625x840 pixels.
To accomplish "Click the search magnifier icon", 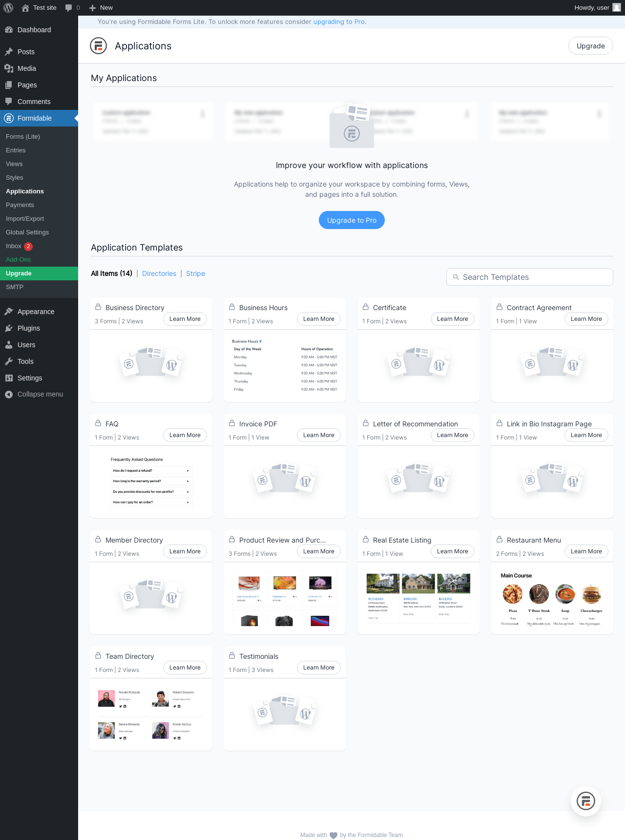I will (x=456, y=277).
